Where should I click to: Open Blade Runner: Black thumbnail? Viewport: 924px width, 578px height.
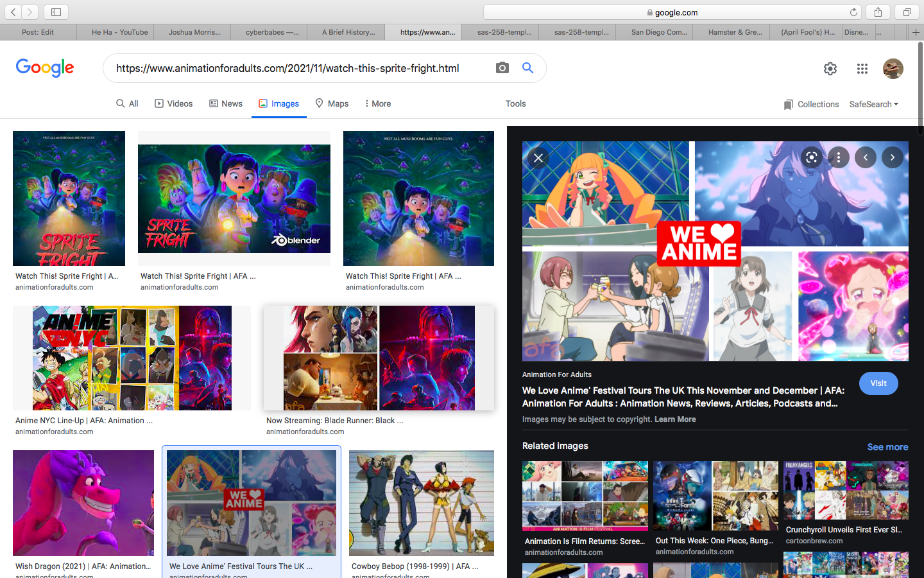(x=379, y=358)
